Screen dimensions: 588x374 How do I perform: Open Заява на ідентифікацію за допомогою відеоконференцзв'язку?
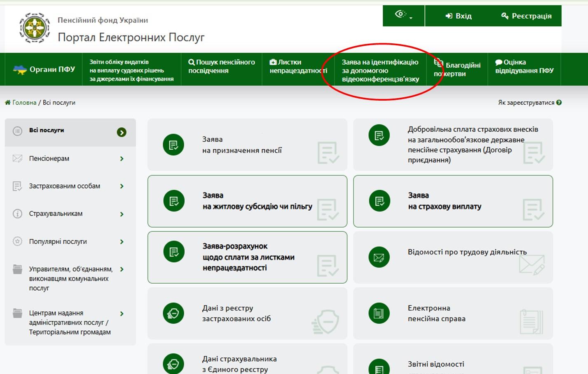tap(380, 71)
